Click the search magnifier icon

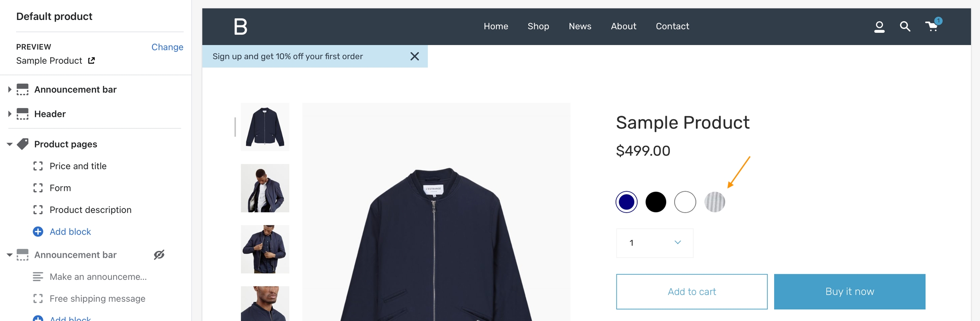[x=905, y=27]
